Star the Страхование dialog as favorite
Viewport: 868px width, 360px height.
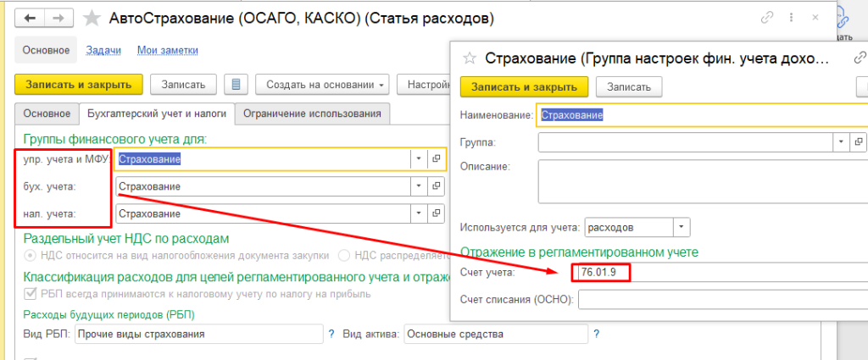468,58
